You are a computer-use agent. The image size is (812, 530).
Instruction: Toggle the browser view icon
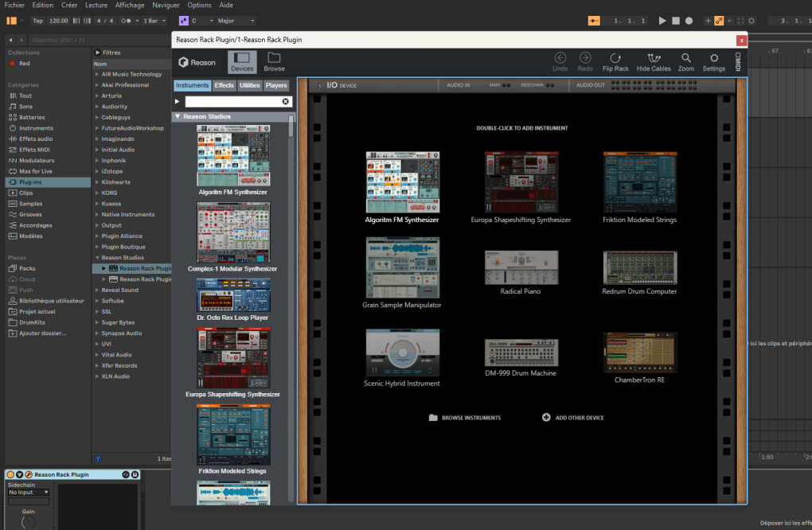(x=11, y=21)
